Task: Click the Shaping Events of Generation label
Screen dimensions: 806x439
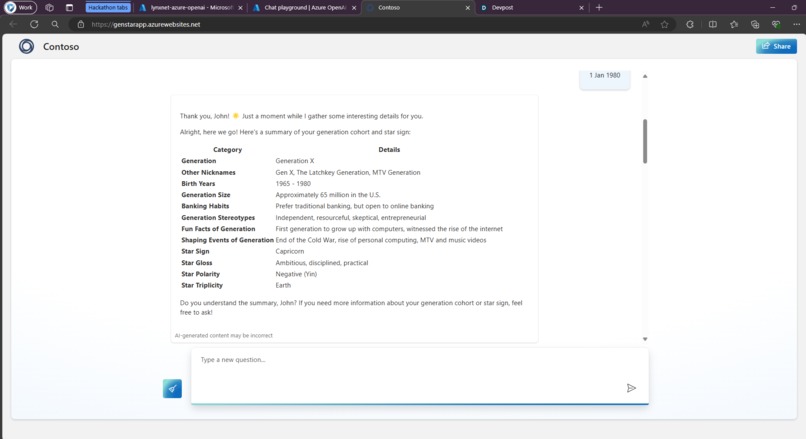Action: coord(227,240)
